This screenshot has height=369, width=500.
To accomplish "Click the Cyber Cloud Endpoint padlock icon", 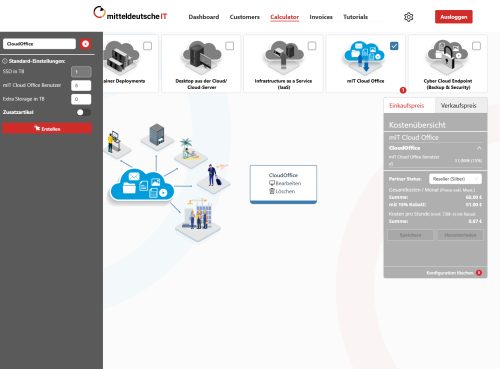I will [448, 58].
